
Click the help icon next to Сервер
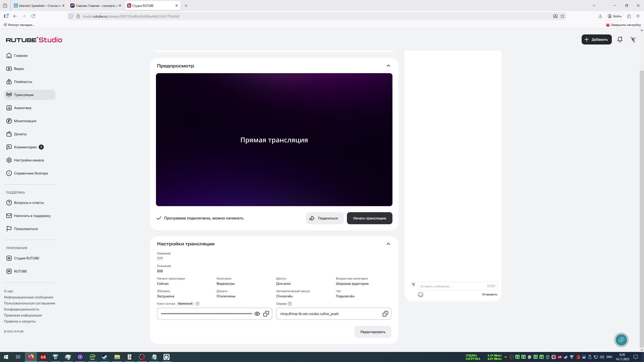[x=290, y=304]
